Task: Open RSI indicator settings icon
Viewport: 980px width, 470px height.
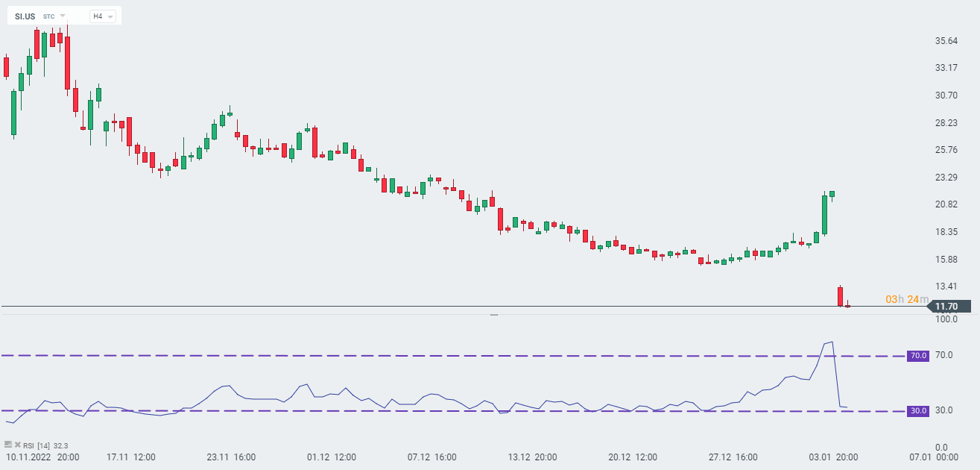Action: point(8,445)
